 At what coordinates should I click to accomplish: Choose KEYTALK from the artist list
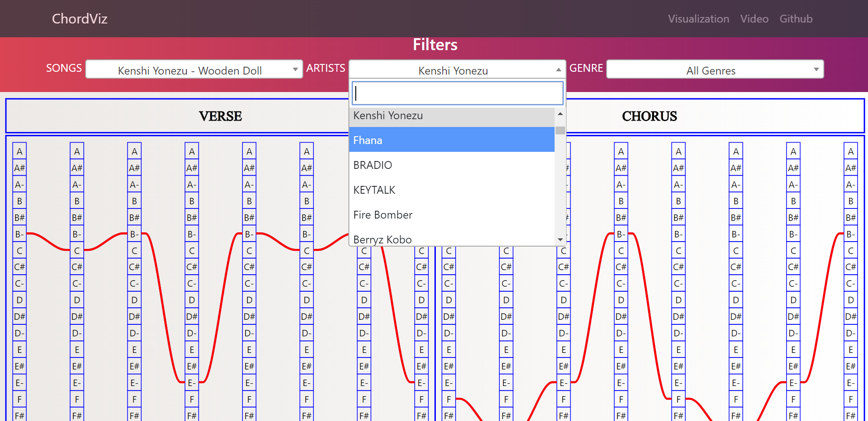tap(452, 190)
